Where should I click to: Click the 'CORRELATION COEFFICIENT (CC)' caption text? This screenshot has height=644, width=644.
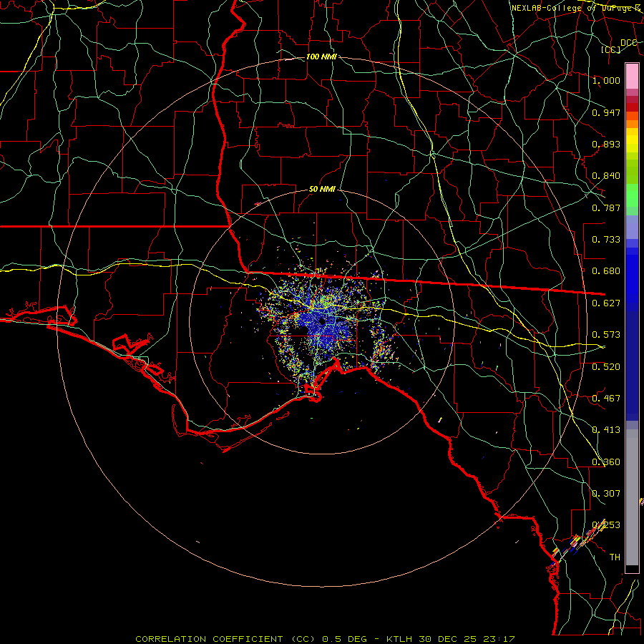225,639
